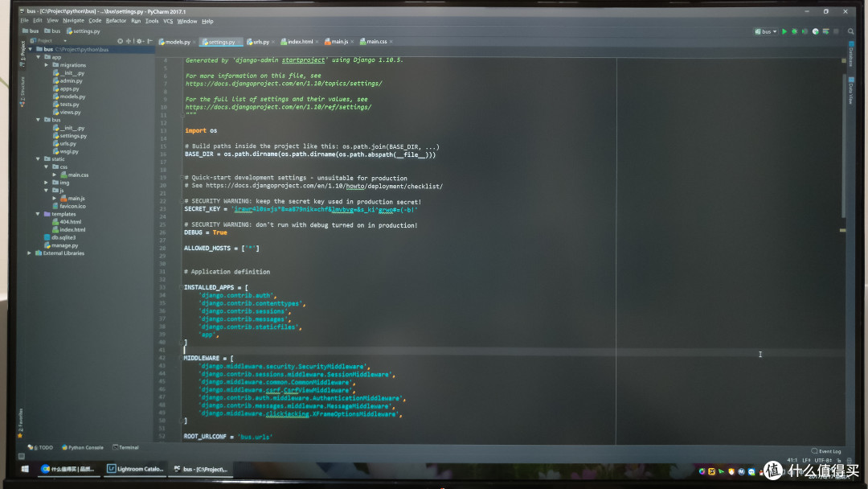
Task: Toggle the 1: Project side tool window button
Action: [23, 54]
